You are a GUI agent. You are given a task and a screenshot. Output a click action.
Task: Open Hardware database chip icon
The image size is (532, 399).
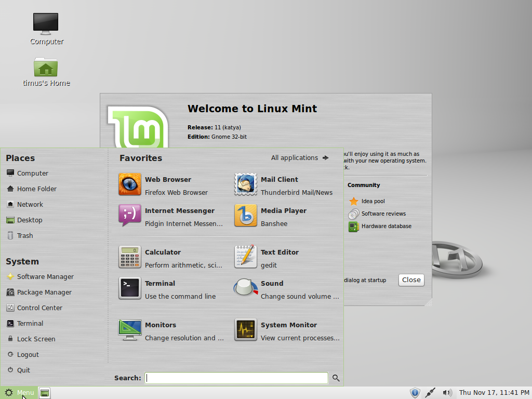tap(353, 227)
